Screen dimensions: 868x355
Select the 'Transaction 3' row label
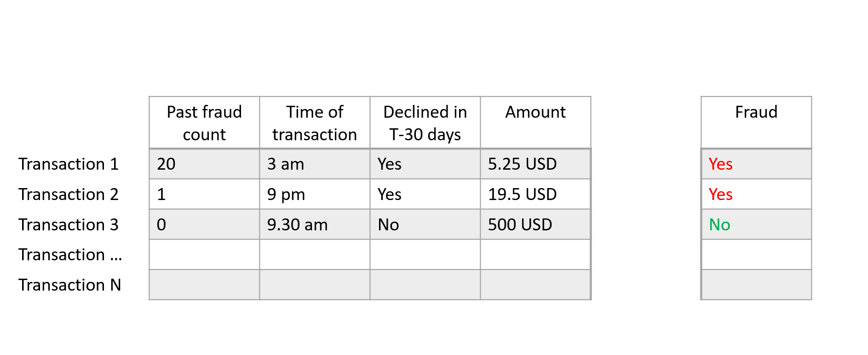coord(69,225)
